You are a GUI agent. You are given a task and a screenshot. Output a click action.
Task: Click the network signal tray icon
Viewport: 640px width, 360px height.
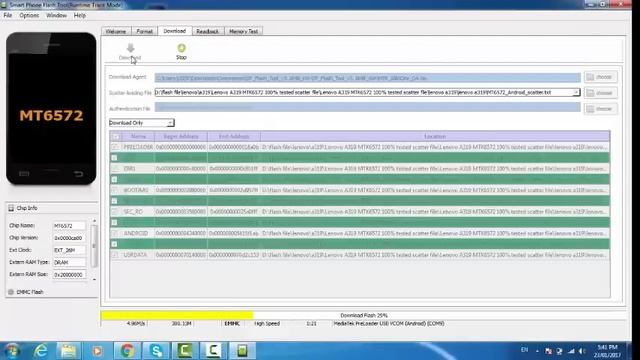(571, 351)
